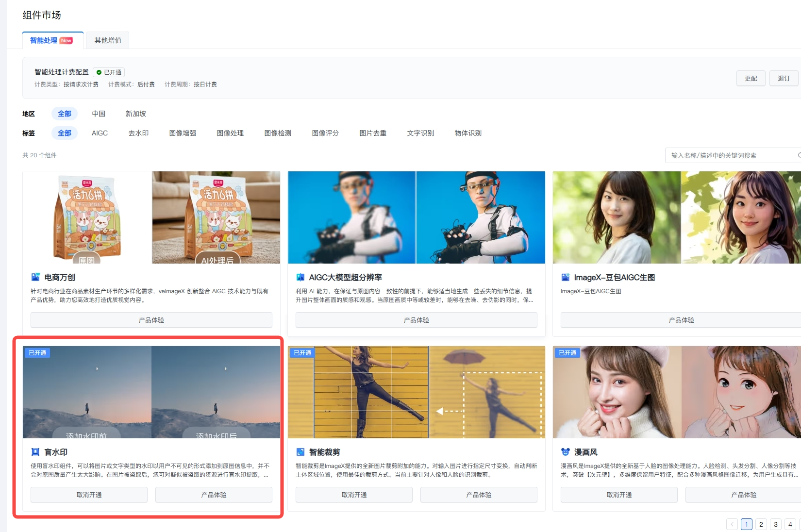Click 更配 billing configuration button
The height and width of the screenshot is (532, 801).
point(751,78)
